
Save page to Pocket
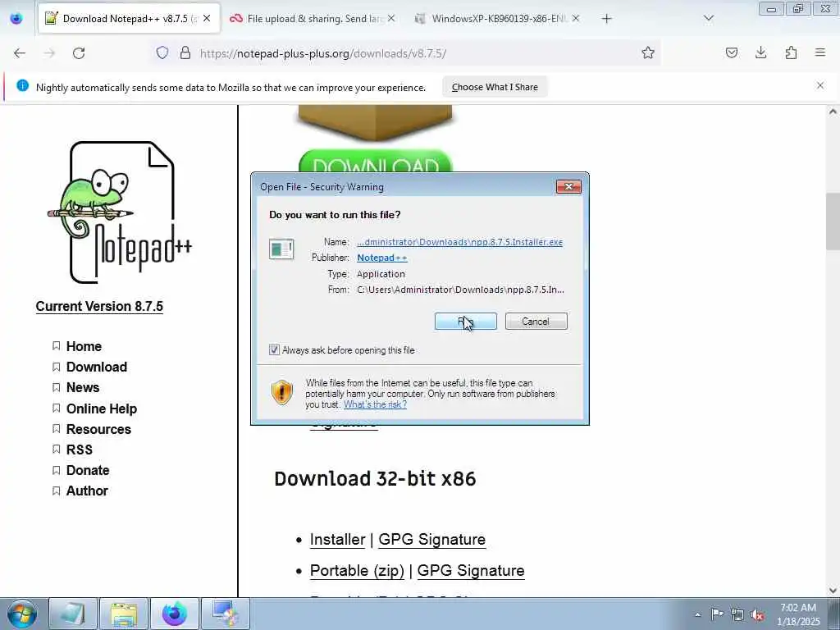click(732, 52)
